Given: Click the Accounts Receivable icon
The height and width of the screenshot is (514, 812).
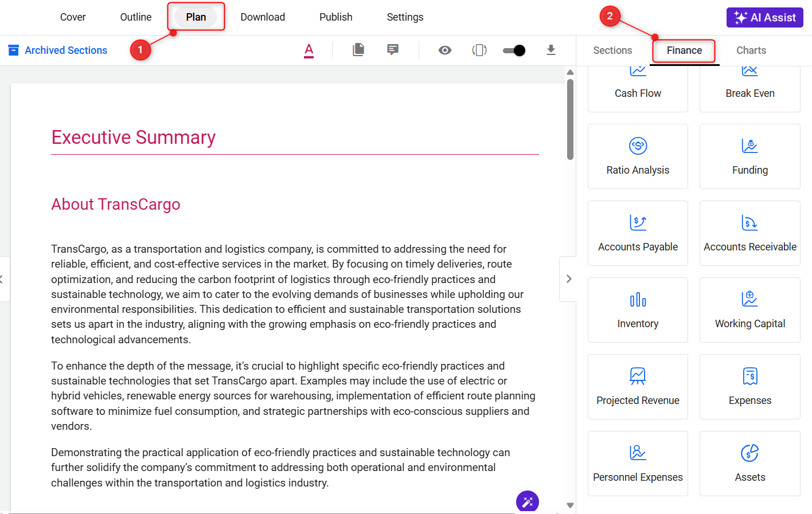Looking at the screenshot, I should tap(749, 222).
